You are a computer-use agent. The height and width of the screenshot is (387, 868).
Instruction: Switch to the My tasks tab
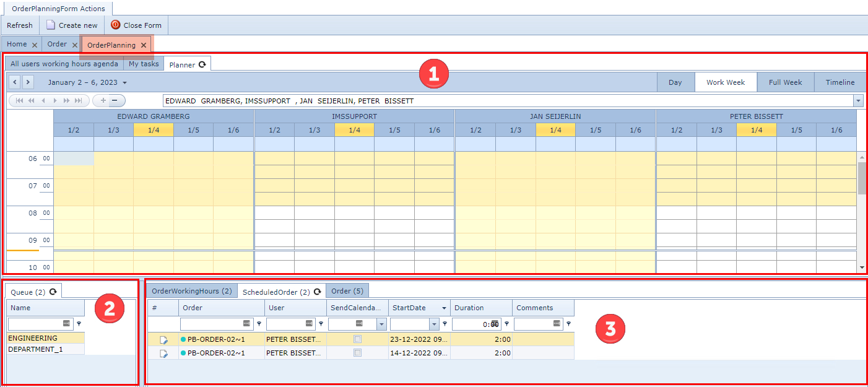[144, 64]
